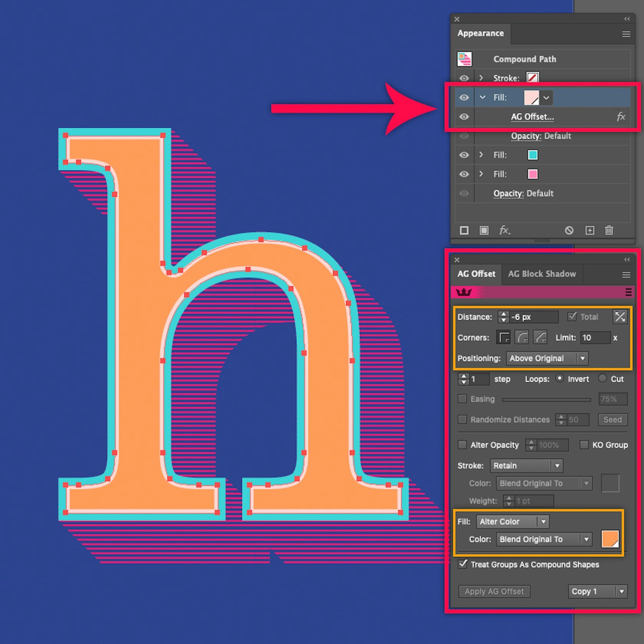Open the fx effects icon in Appearance panel
Screen dimensions: 644x644
(504, 230)
